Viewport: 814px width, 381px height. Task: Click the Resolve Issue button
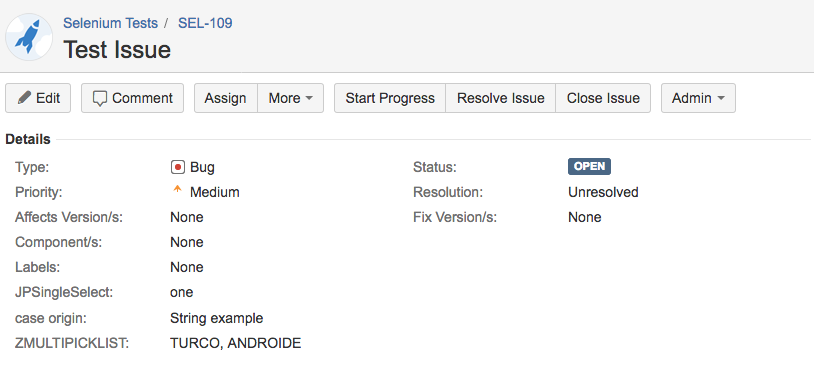(500, 98)
